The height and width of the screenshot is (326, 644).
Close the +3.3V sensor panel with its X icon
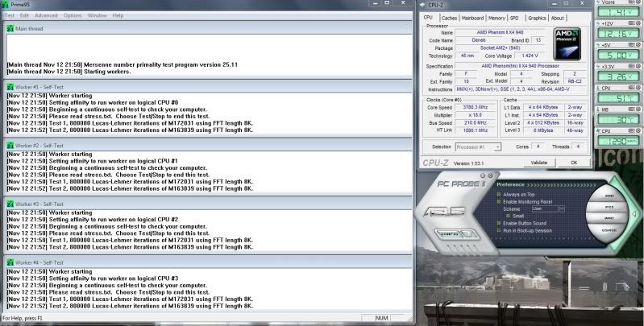click(x=638, y=66)
